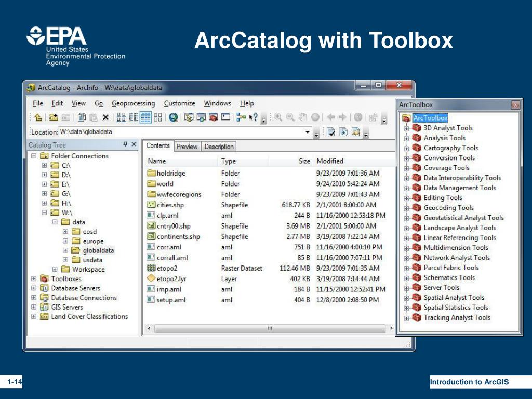Open the Python window icon
Image resolution: width=532 pixels, height=399 pixels.
225,117
